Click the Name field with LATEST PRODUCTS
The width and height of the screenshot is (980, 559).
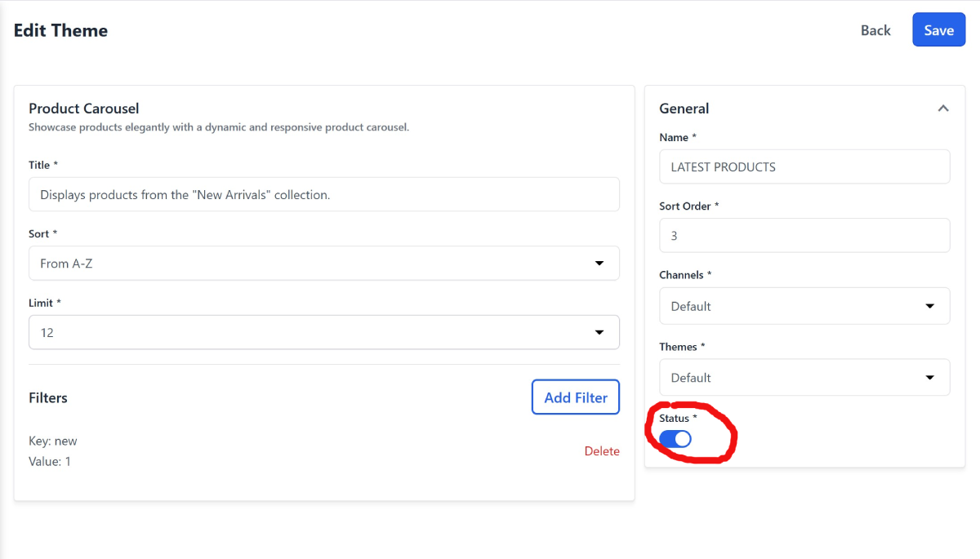point(804,166)
